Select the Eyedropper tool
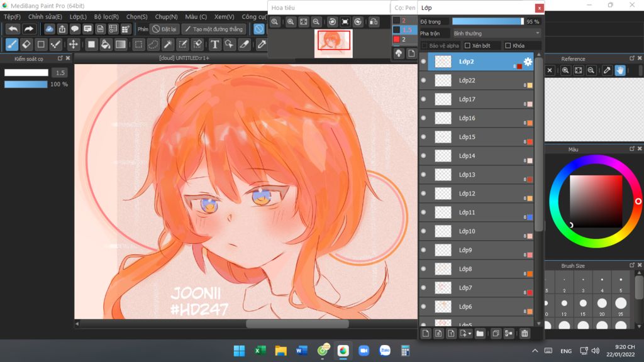This screenshot has height=362, width=644. [x=262, y=45]
